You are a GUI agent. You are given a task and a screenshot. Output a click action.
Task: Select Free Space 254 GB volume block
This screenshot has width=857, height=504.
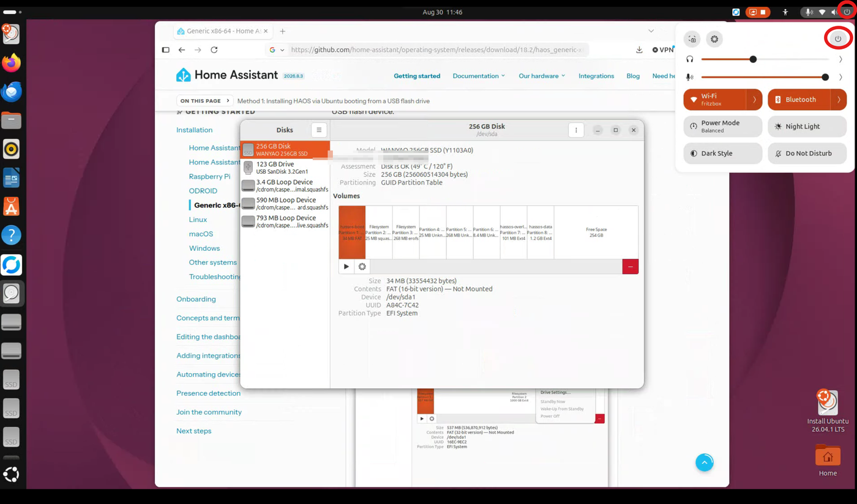596,232
